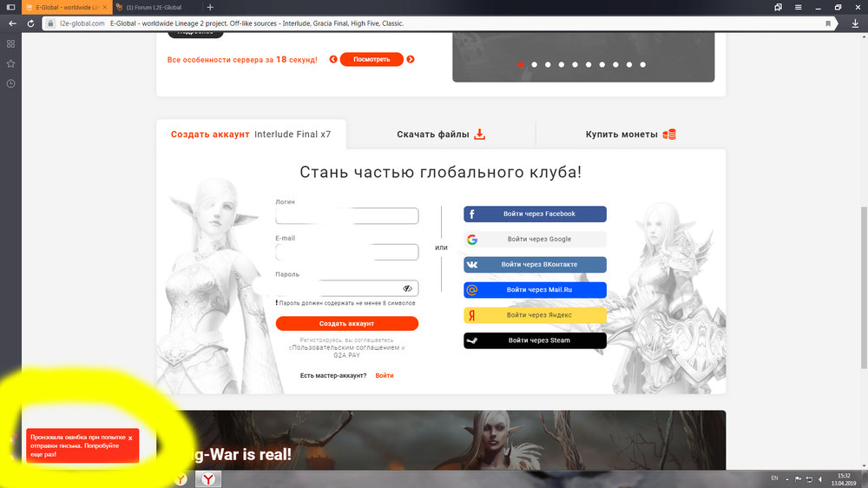Sign in via Войти через Steam

[535, 340]
